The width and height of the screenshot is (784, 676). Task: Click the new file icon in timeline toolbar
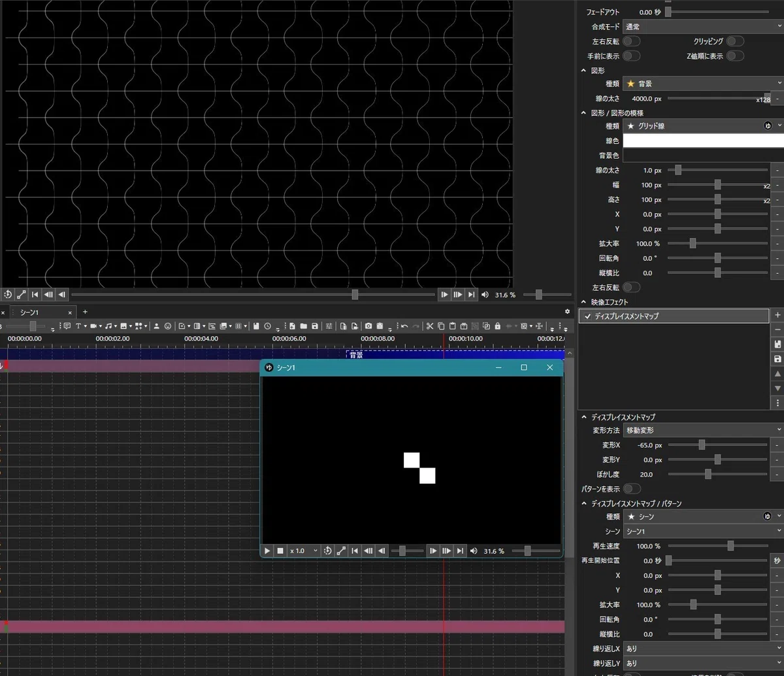click(x=293, y=326)
